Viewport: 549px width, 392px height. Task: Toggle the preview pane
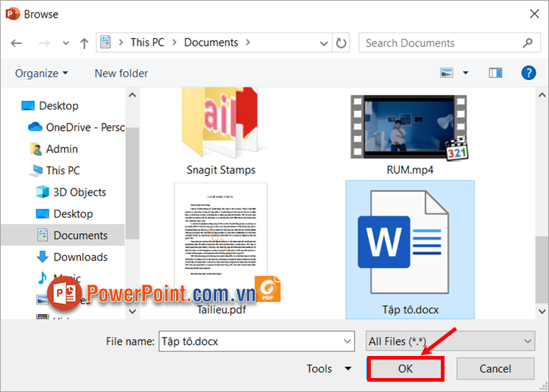(495, 73)
